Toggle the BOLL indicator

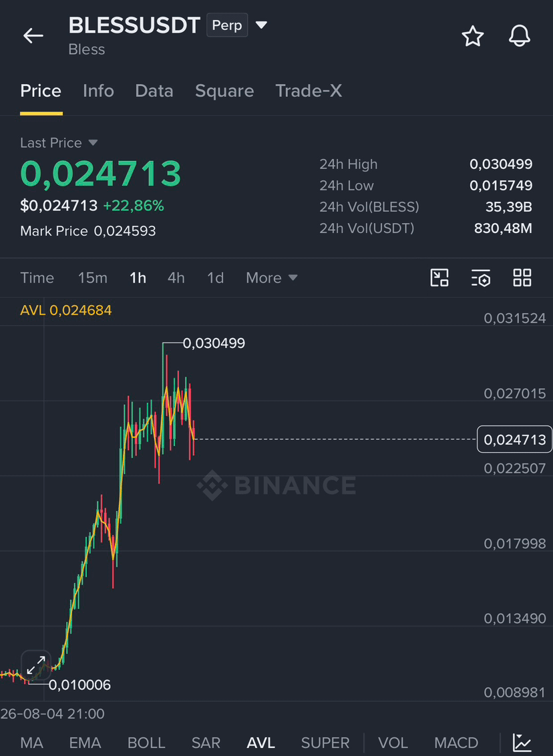pyautogui.click(x=146, y=743)
